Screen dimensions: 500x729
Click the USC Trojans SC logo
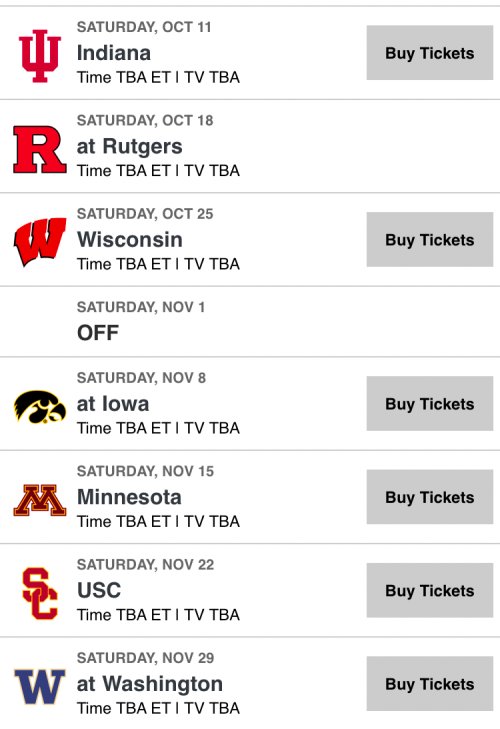(x=40, y=593)
